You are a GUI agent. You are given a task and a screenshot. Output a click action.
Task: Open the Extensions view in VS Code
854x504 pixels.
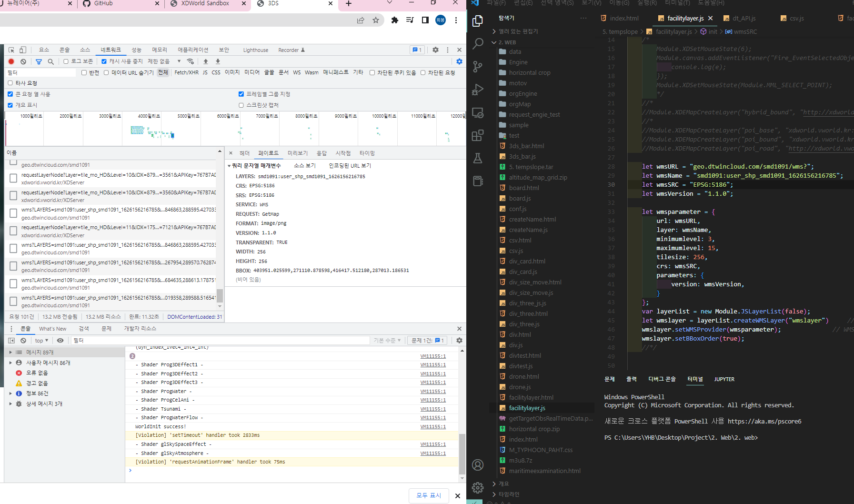tap(478, 135)
